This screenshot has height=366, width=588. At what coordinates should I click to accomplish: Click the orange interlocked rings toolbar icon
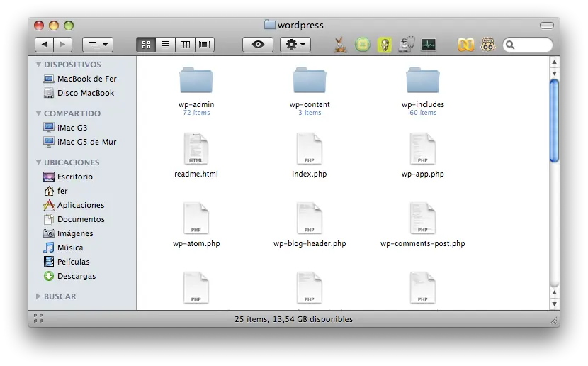click(465, 45)
